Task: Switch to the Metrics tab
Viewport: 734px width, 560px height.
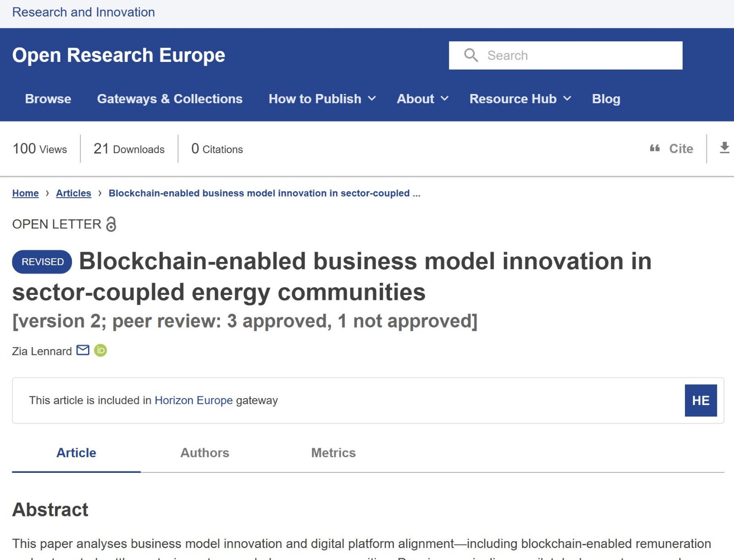Action: [x=334, y=453]
